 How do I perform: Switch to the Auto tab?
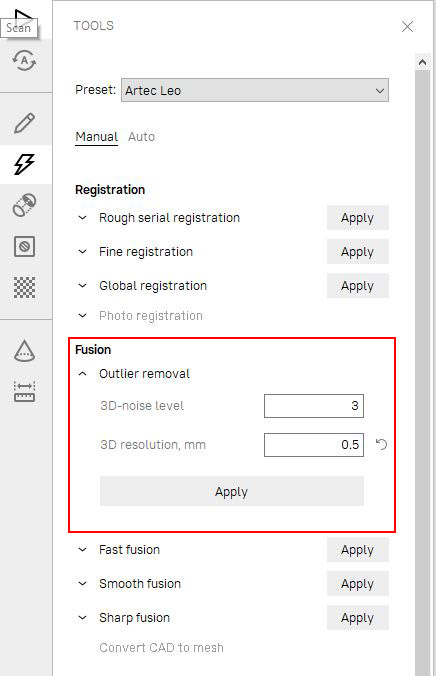click(141, 137)
